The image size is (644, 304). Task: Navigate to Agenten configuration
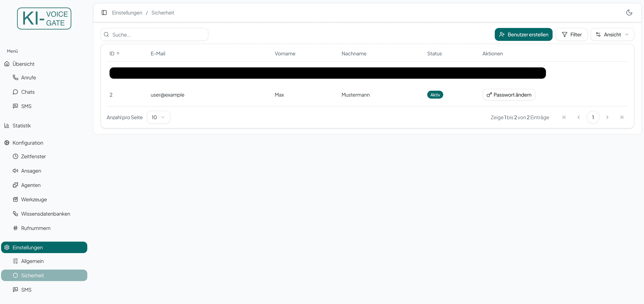pyautogui.click(x=31, y=185)
